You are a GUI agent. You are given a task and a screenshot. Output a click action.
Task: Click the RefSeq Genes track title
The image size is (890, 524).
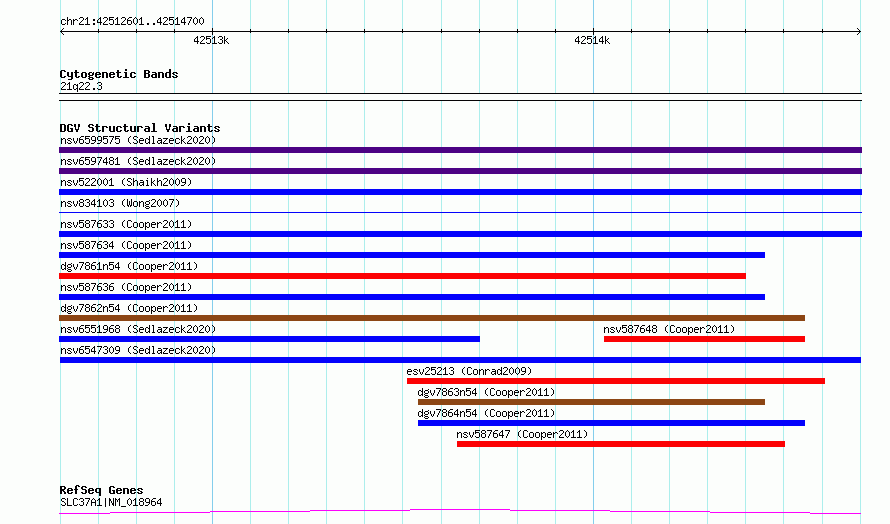(101, 490)
